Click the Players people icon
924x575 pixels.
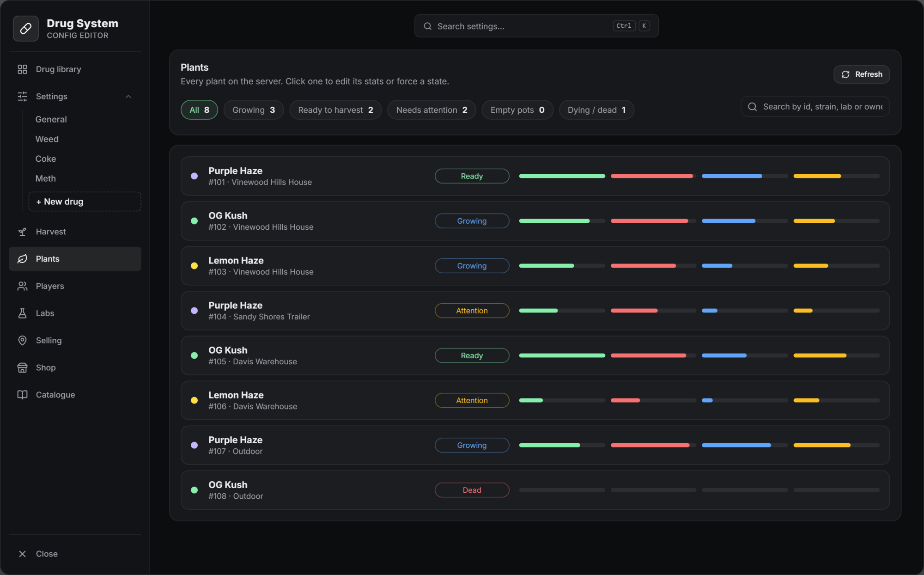(x=22, y=286)
